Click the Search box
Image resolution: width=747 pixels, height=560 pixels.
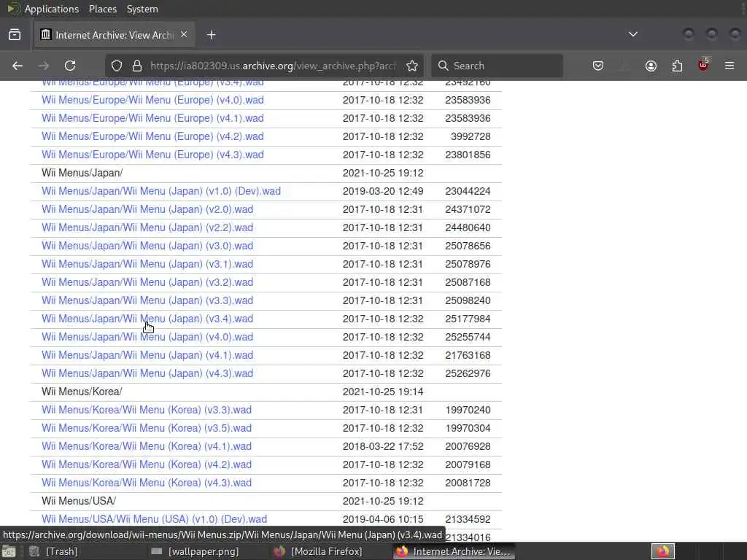497,66
